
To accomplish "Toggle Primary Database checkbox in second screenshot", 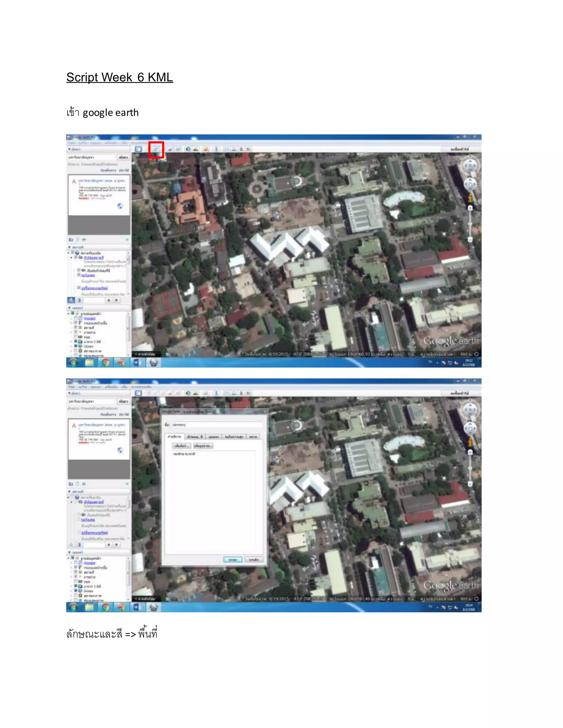I will tap(72, 558).
